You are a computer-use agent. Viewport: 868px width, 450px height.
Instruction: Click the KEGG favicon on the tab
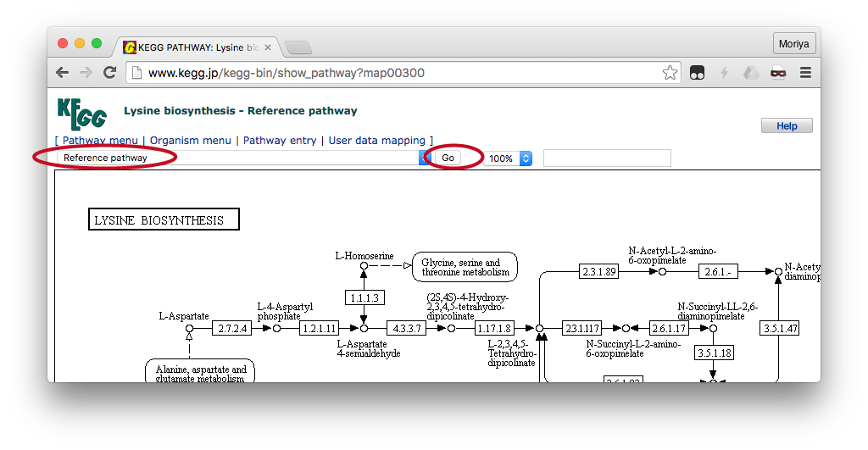(x=130, y=47)
